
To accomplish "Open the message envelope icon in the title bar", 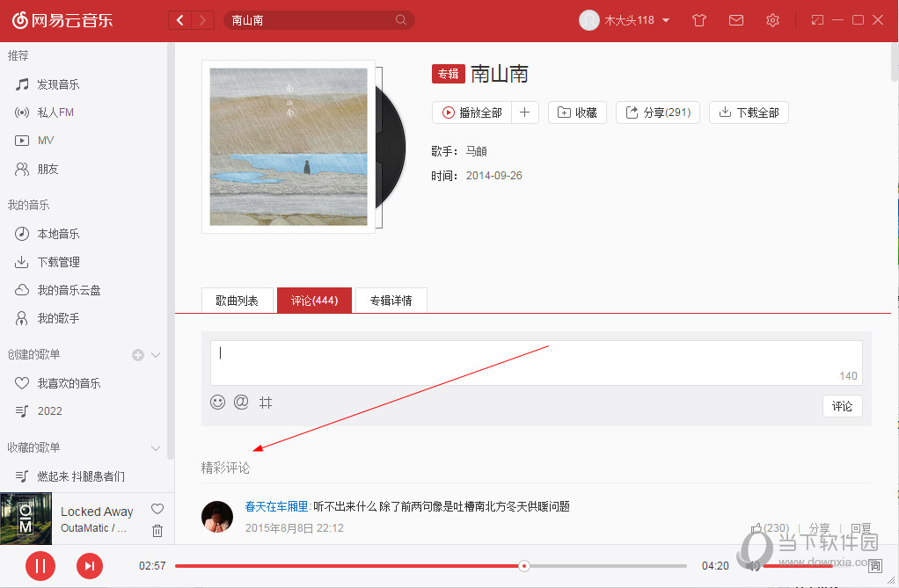I will (736, 19).
